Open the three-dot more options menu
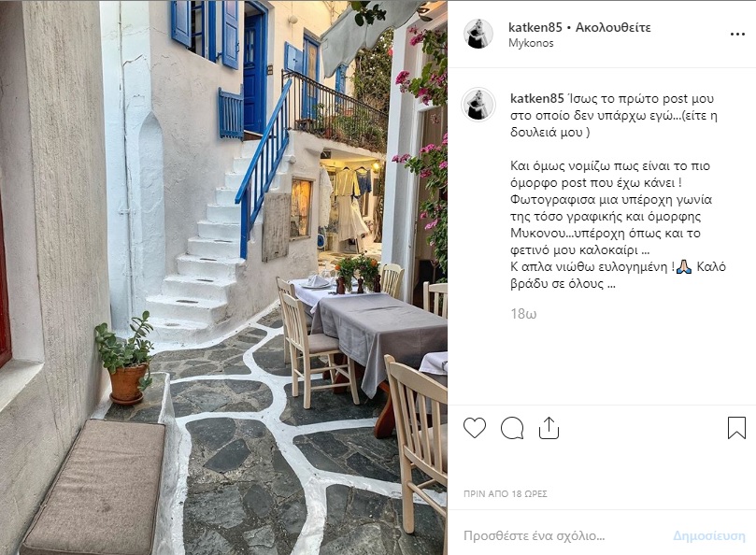 coord(737,35)
